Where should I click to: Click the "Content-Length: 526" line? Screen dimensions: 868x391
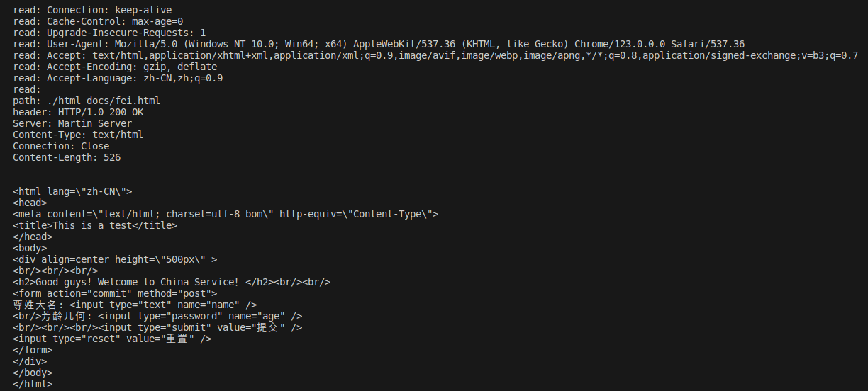(67, 157)
